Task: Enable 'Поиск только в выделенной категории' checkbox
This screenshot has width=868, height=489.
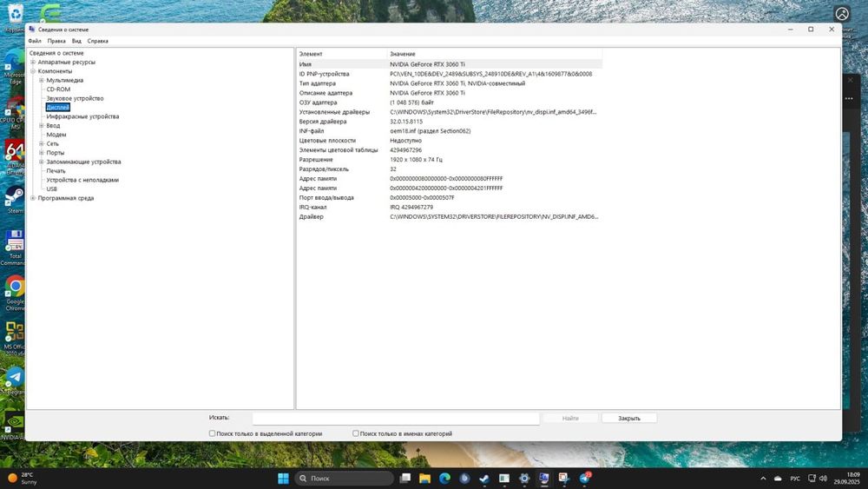Action: pyautogui.click(x=212, y=433)
